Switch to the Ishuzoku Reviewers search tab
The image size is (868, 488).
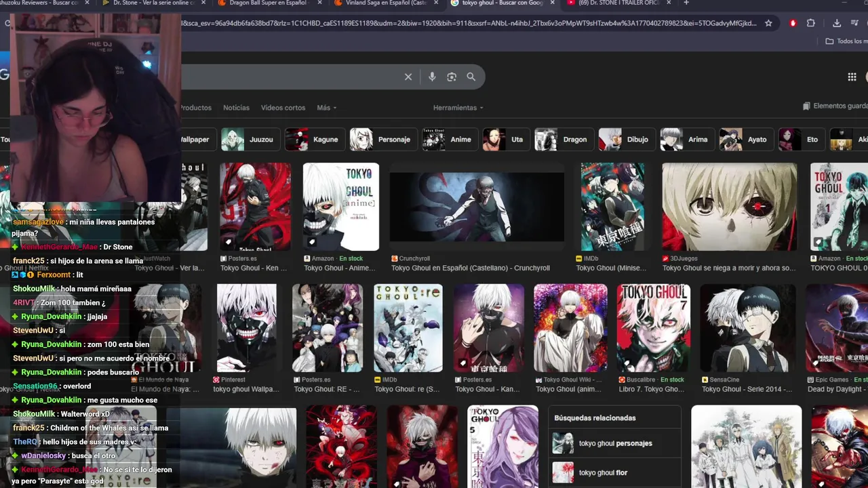click(x=39, y=3)
